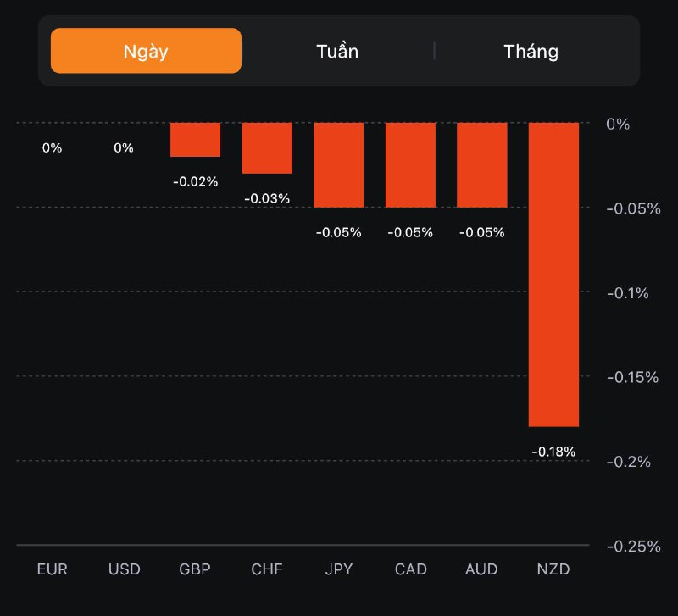Click the AUD currency label
The width and height of the screenshot is (678, 616).
pyautogui.click(x=481, y=569)
